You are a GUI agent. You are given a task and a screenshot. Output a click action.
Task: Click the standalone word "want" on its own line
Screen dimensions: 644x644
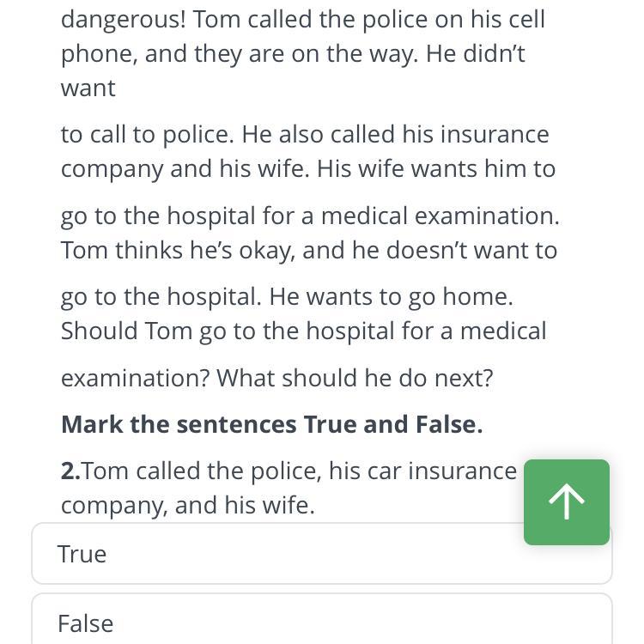88,88
